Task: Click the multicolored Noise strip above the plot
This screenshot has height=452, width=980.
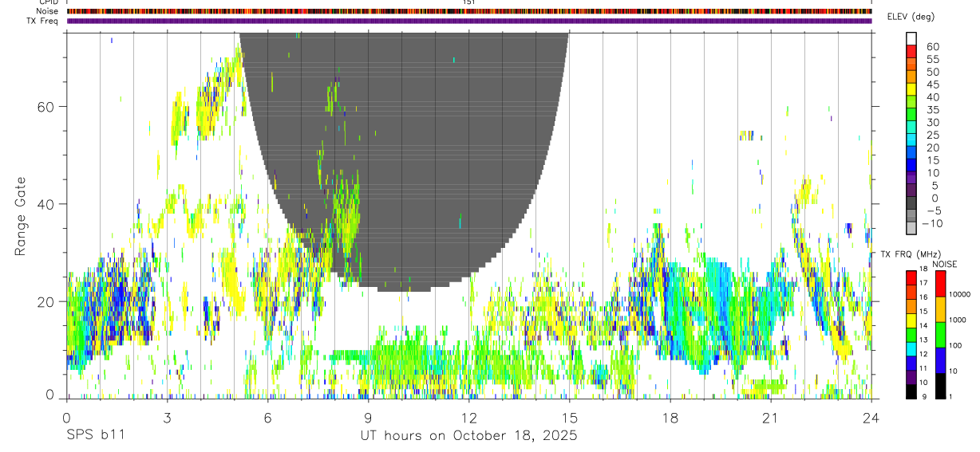Action: tap(468, 11)
